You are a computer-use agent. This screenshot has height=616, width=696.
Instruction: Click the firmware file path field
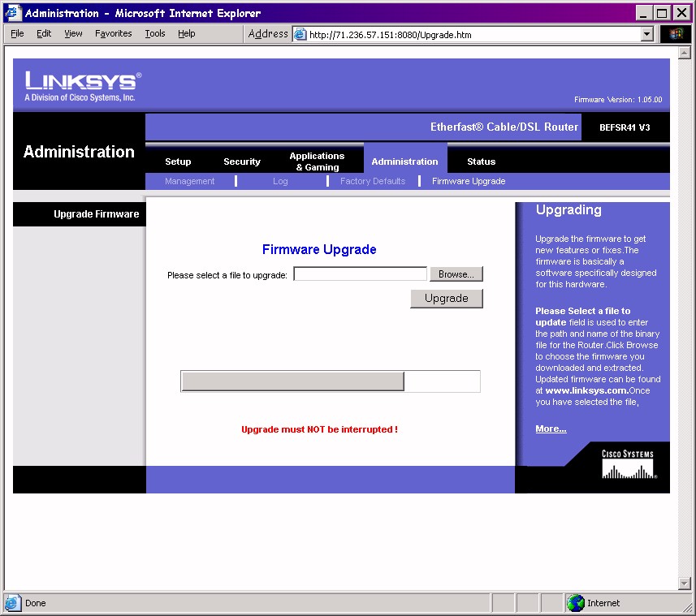pyautogui.click(x=360, y=274)
